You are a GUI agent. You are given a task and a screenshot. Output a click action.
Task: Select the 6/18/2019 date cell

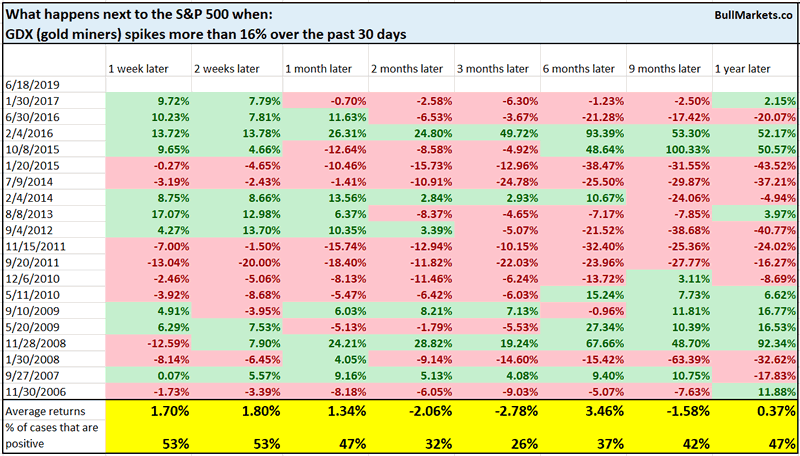[x=32, y=86]
